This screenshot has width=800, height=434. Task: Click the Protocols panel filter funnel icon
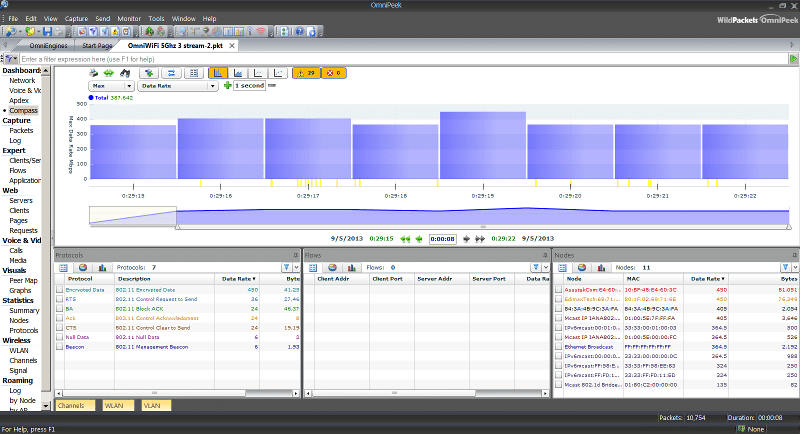point(286,268)
